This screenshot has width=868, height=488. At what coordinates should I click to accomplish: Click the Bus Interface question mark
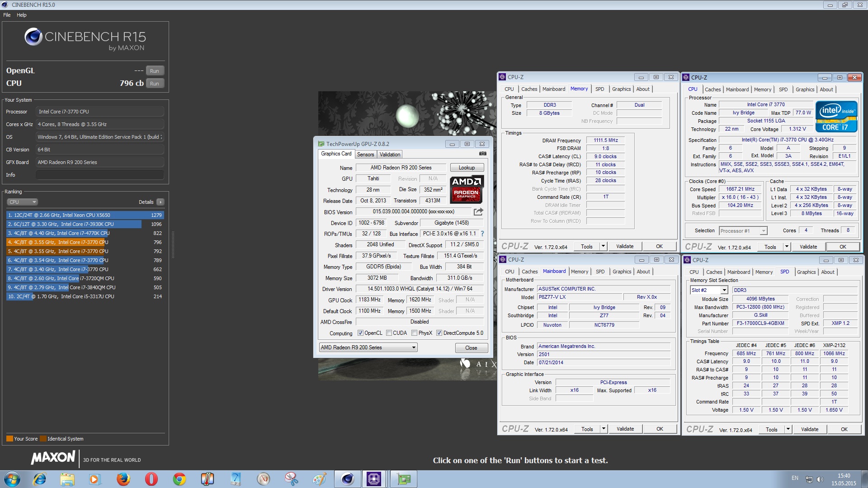482,234
